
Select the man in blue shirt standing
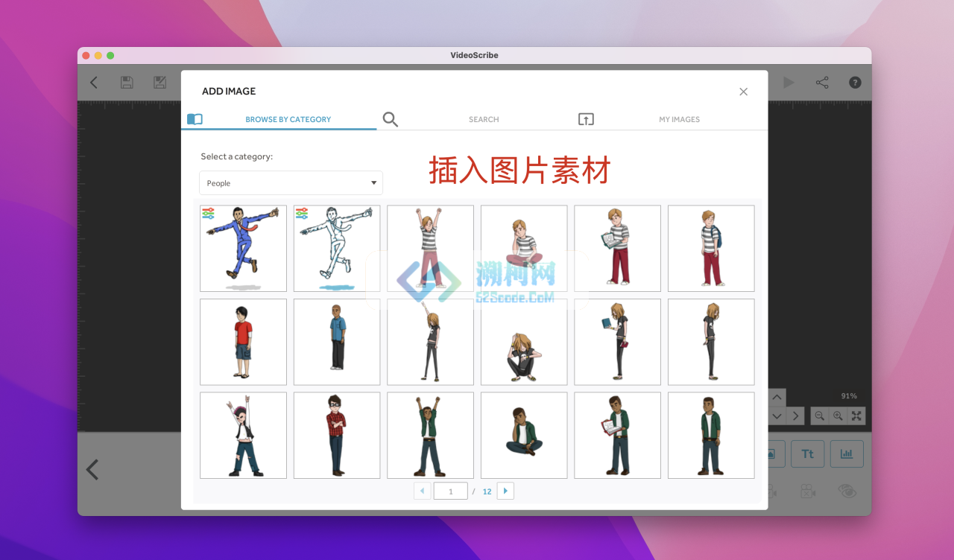pos(337,342)
